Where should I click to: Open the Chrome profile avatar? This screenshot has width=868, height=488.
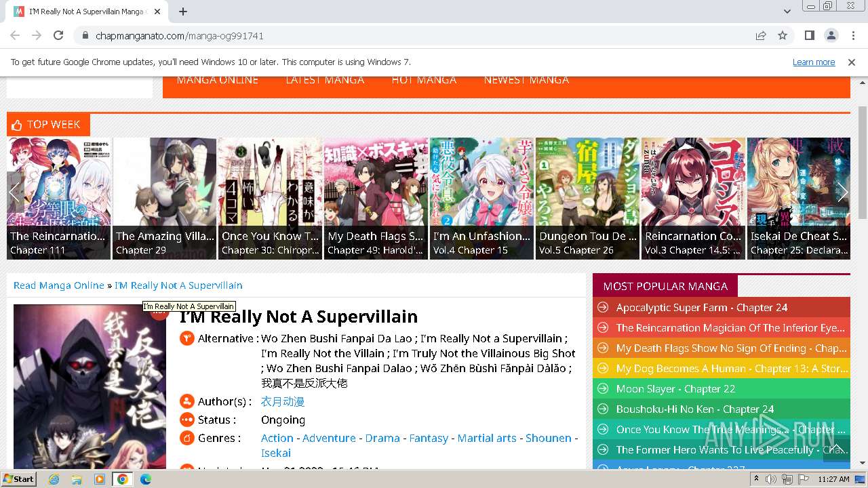[x=831, y=35]
